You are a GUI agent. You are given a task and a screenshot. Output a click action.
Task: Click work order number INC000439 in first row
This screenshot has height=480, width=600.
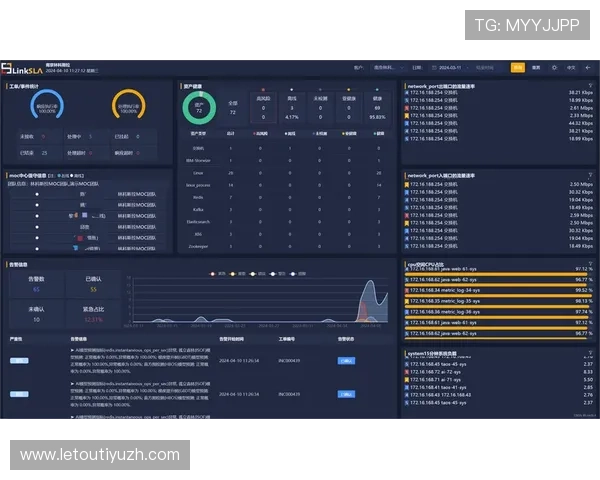pos(289,359)
